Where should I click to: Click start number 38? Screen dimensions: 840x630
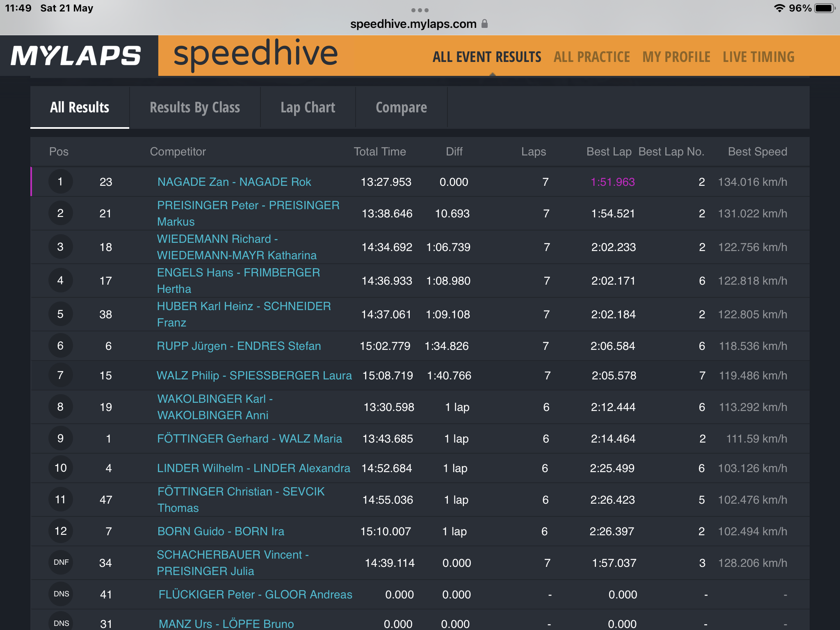105,314
